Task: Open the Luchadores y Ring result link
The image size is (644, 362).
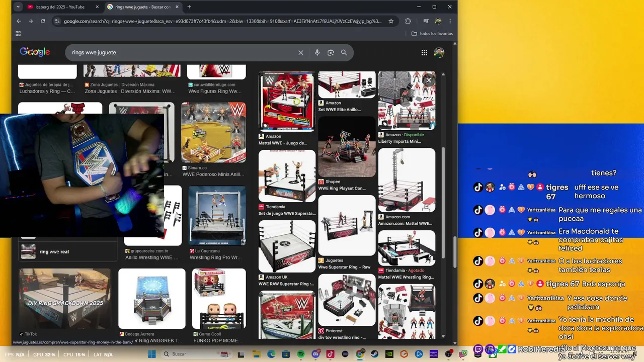Action: 47,92
